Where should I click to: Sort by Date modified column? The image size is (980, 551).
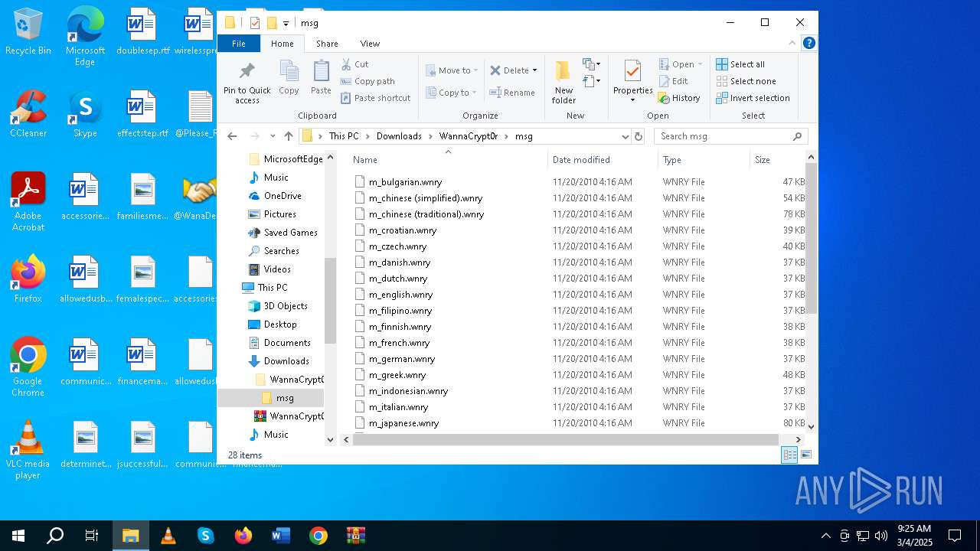point(603,160)
